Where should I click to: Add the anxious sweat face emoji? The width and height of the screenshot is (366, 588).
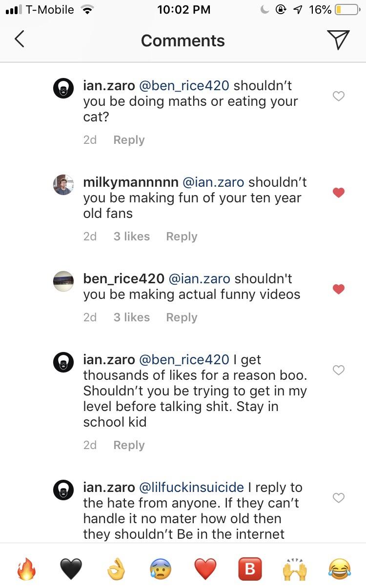point(161,569)
